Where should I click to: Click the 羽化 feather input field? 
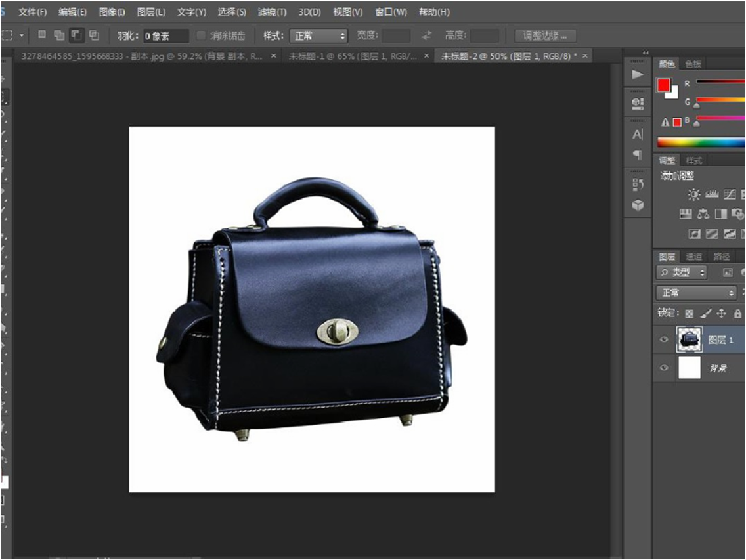[165, 36]
